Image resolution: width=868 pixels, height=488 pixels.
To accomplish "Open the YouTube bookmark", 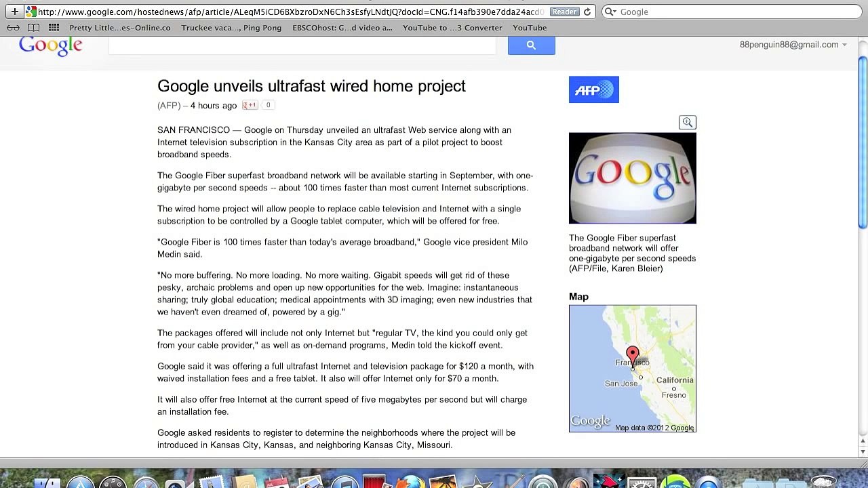I will [530, 28].
